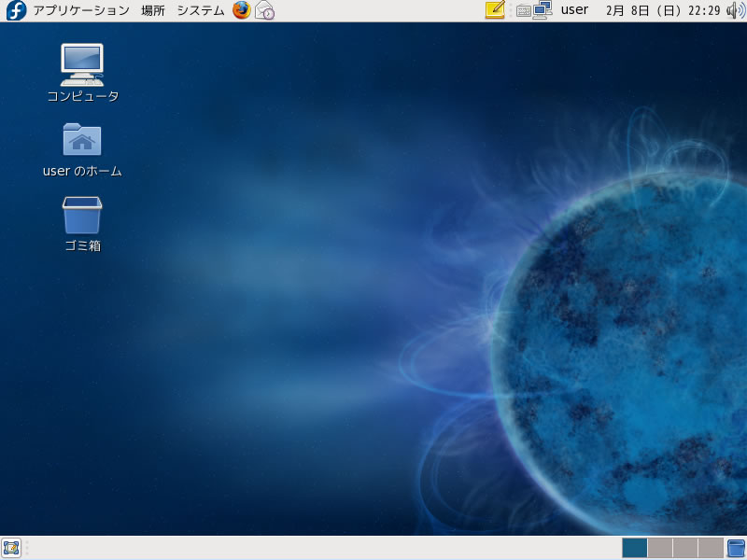Switch to the fourth workspace
The image size is (747, 560).
pos(711,548)
